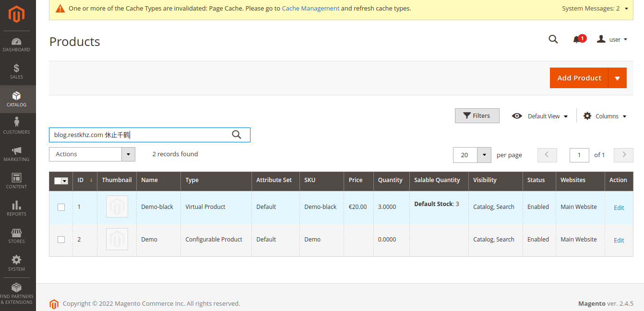Image resolution: width=644 pixels, height=311 pixels.
Task: Sort by the Attribute Set column header
Action: (x=275, y=180)
